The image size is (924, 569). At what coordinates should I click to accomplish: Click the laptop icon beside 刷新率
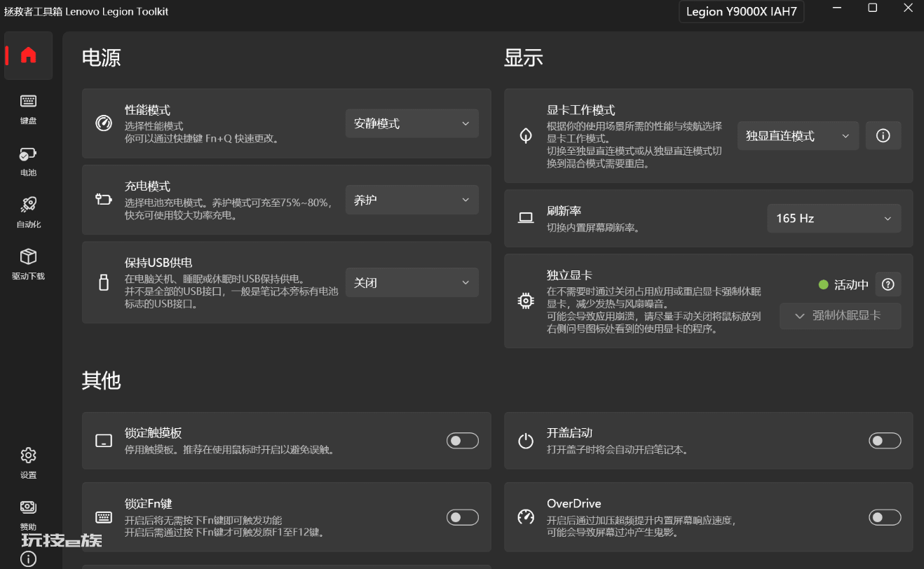[526, 218]
